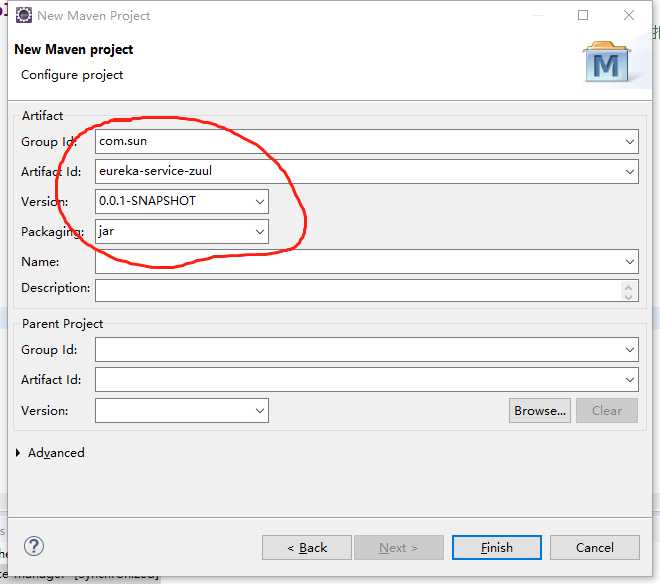Click the 'Configure project' subtitle text
Image resolution: width=660 pixels, height=584 pixels.
pos(72,75)
